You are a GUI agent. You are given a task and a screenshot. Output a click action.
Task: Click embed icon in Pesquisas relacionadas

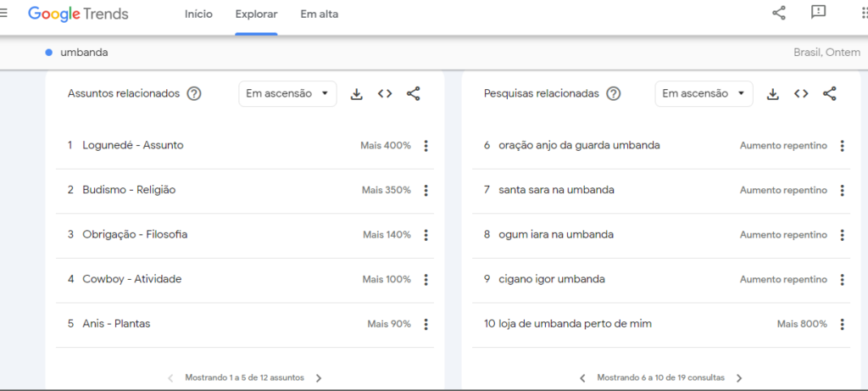click(801, 94)
